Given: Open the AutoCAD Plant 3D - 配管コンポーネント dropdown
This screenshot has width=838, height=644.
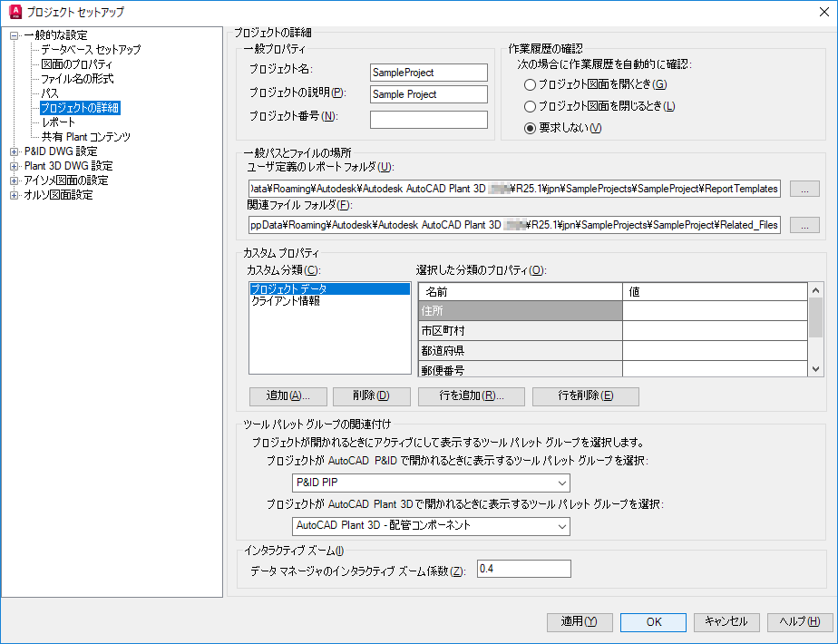Looking at the screenshot, I should coord(431,526).
